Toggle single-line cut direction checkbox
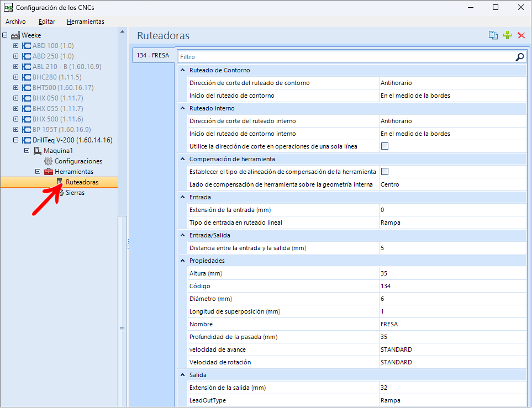Viewport: 532px width, 408px height. [x=384, y=146]
